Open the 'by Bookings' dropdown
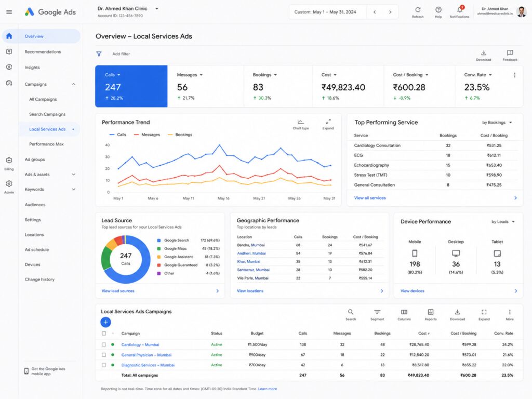The height and width of the screenshot is (399, 532). [x=497, y=123]
